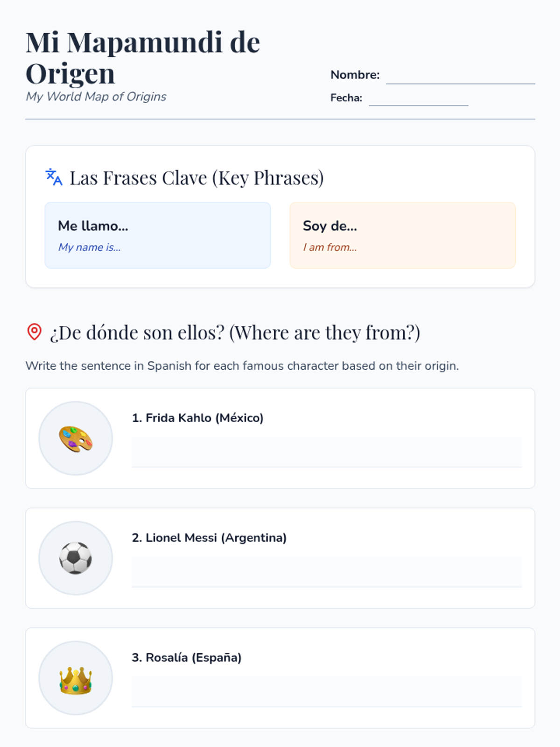Click the "My World Map of Origins" subtitle
560x747 pixels.
pos(96,97)
